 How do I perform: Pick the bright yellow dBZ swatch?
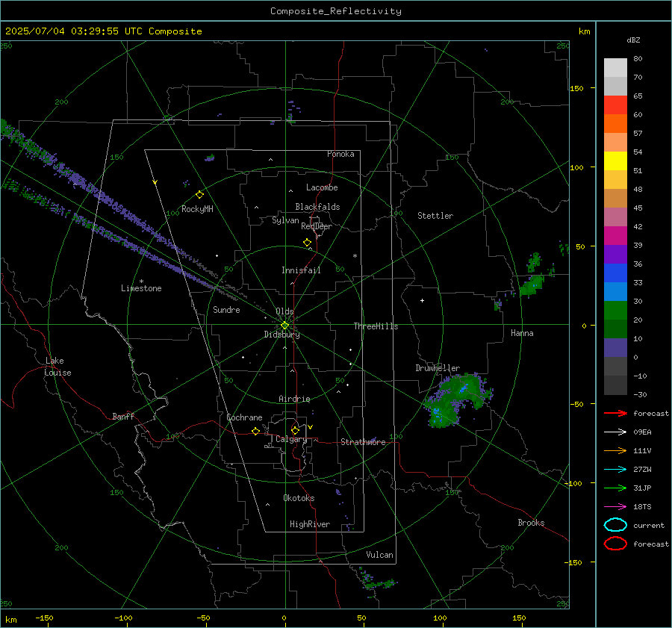tap(615, 161)
